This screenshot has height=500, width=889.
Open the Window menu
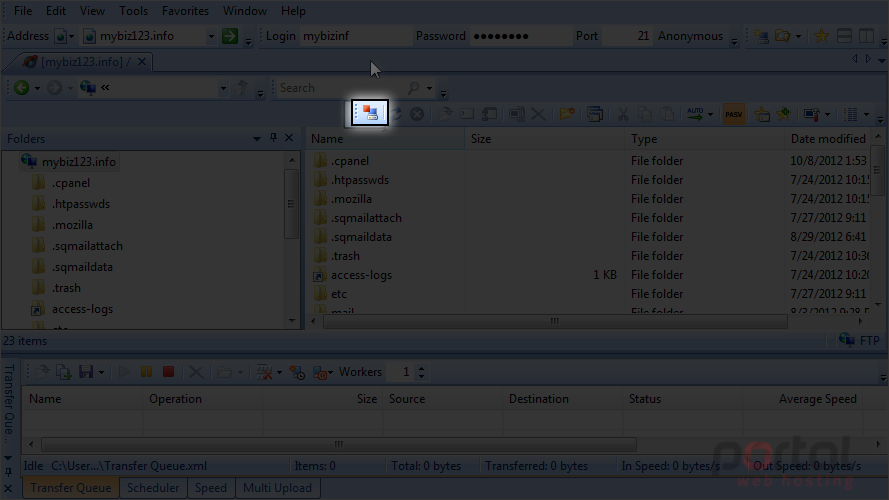(x=245, y=11)
